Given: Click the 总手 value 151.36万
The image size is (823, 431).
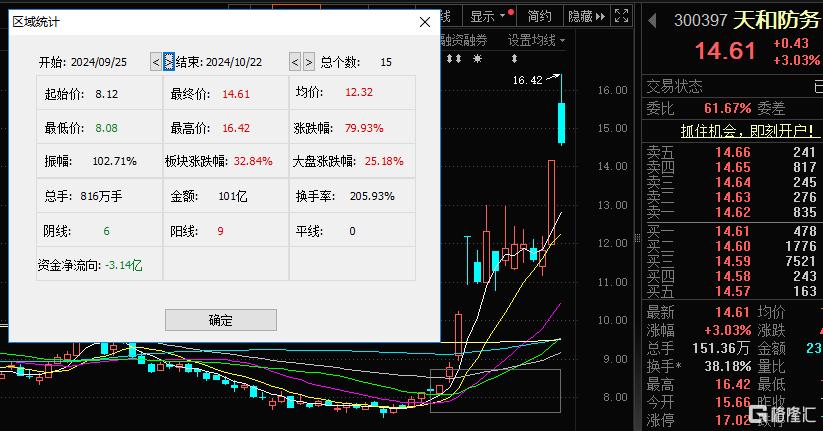Looking at the screenshot, I should 721,348.
